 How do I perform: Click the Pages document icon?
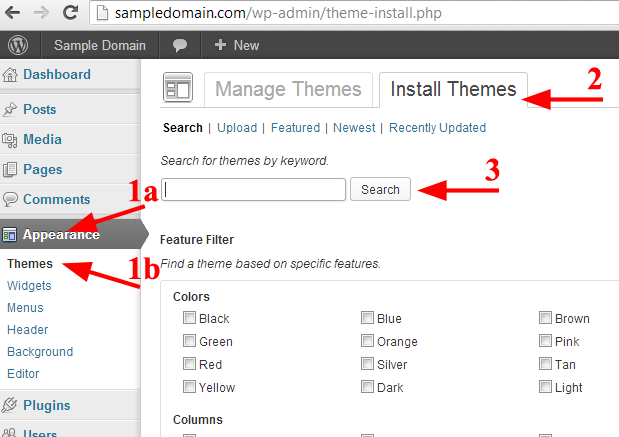[10, 169]
